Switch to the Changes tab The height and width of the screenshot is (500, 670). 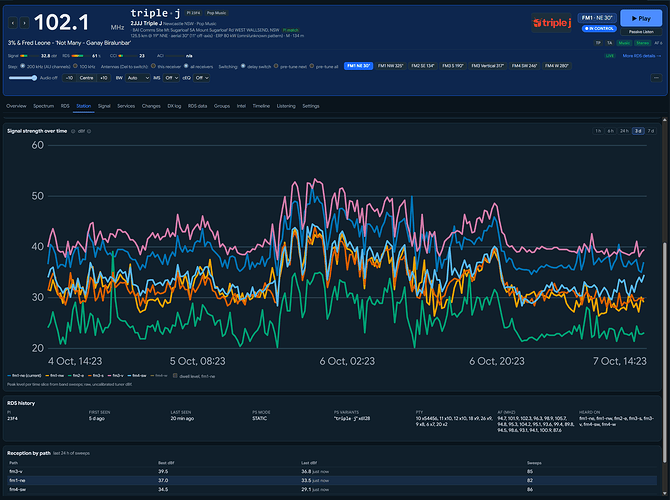click(151, 106)
